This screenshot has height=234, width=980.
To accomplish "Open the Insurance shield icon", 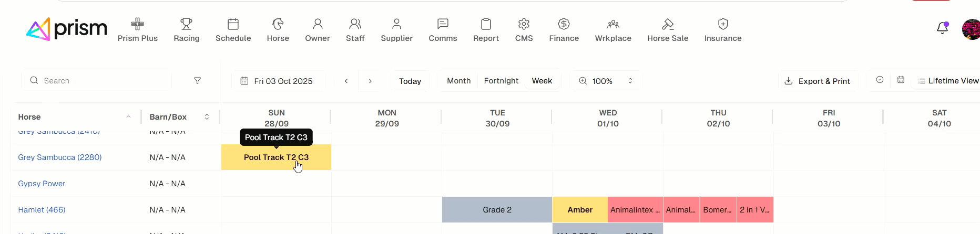I will pos(723,24).
